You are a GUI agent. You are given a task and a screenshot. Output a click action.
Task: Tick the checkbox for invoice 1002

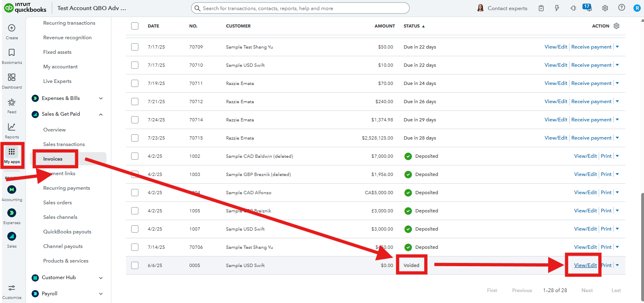[135, 156]
